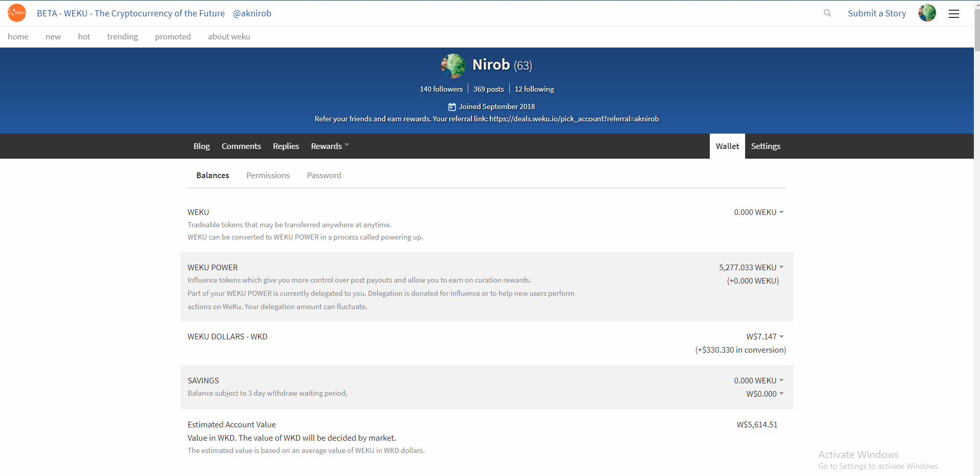This screenshot has height=476, width=980.
Task: Click the Estimated Account Value W$5,614.51
Action: [x=757, y=424]
